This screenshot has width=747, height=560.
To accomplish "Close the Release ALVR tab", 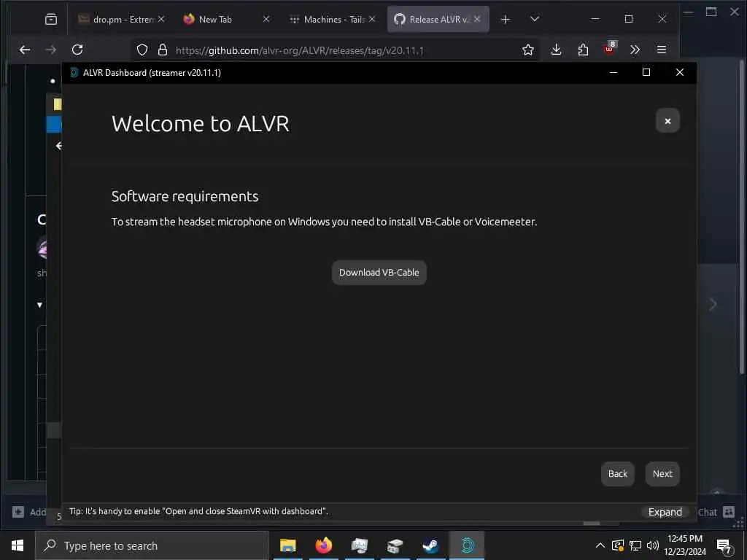I will point(477,19).
